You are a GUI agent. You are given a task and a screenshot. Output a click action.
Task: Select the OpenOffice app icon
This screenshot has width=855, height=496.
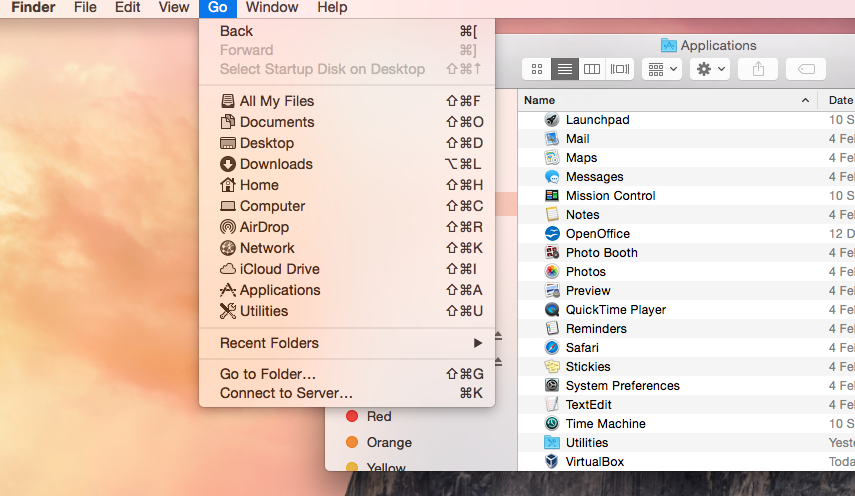[552, 234]
